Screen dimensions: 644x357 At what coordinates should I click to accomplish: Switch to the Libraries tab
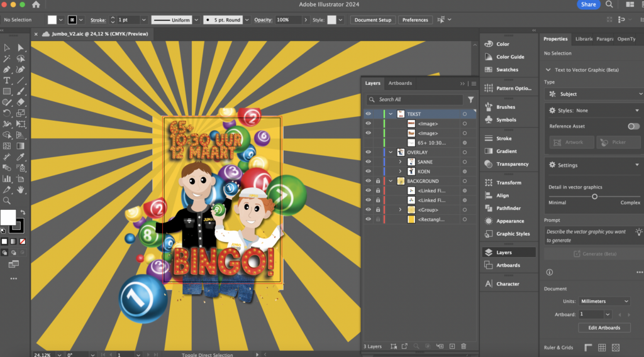pyautogui.click(x=583, y=39)
